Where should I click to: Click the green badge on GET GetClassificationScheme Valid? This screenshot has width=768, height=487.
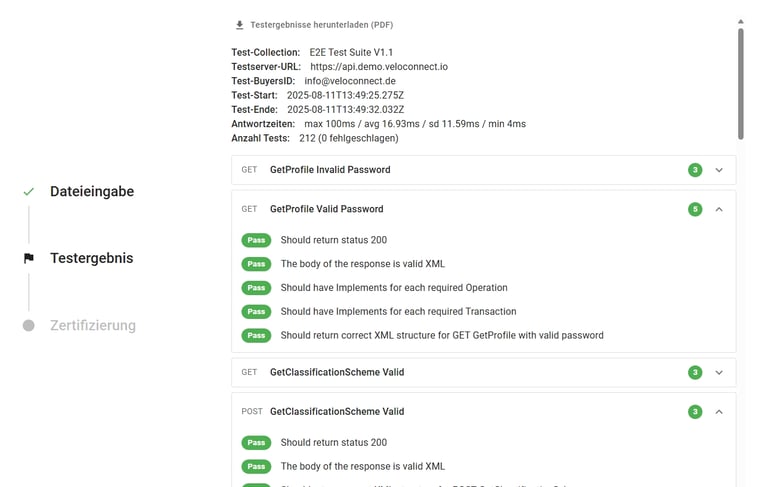pyautogui.click(x=695, y=372)
